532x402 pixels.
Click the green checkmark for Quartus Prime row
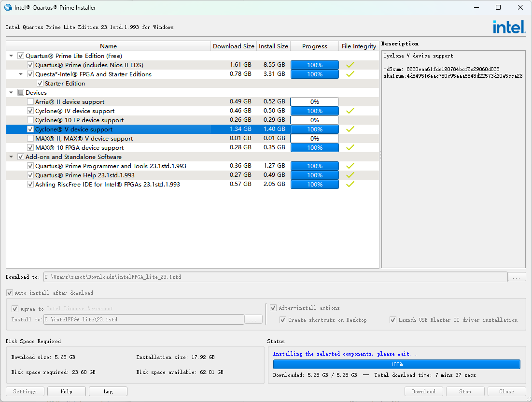pos(350,65)
